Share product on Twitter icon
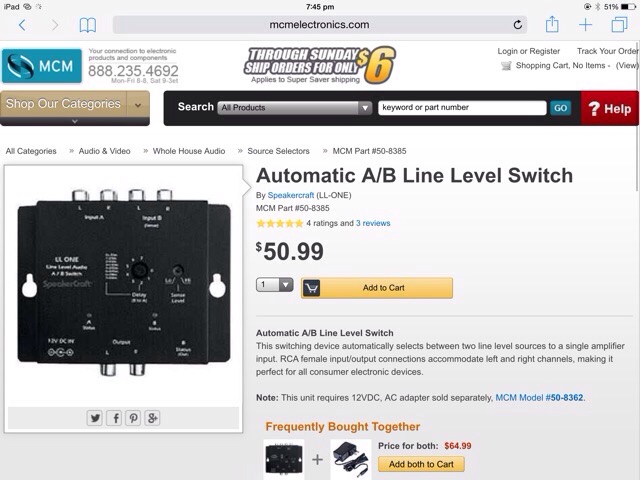The image size is (640, 480). [x=95, y=418]
